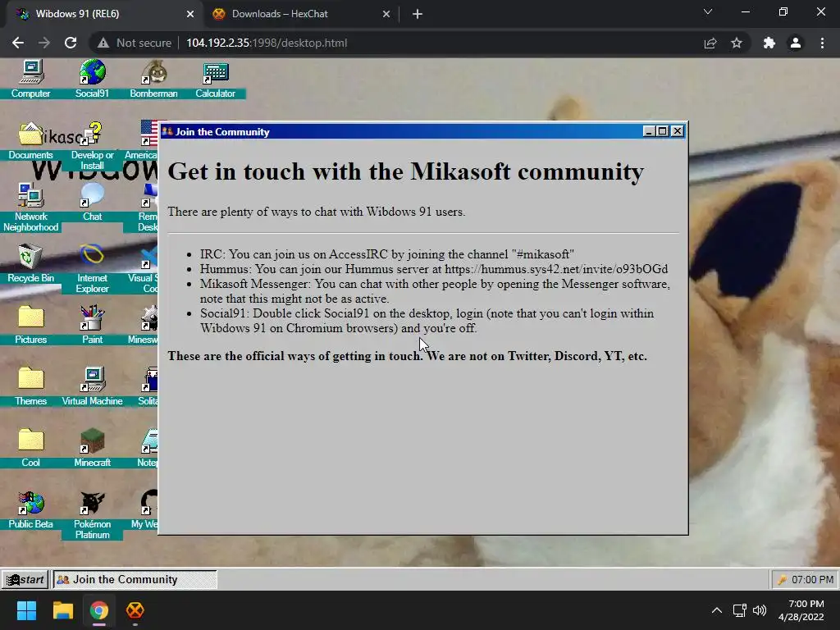This screenshot has width=840, height=630.
Task: Close the Wibdows 91 (REL6) tab
Action: pyautogui.click(x=190, y=14)
